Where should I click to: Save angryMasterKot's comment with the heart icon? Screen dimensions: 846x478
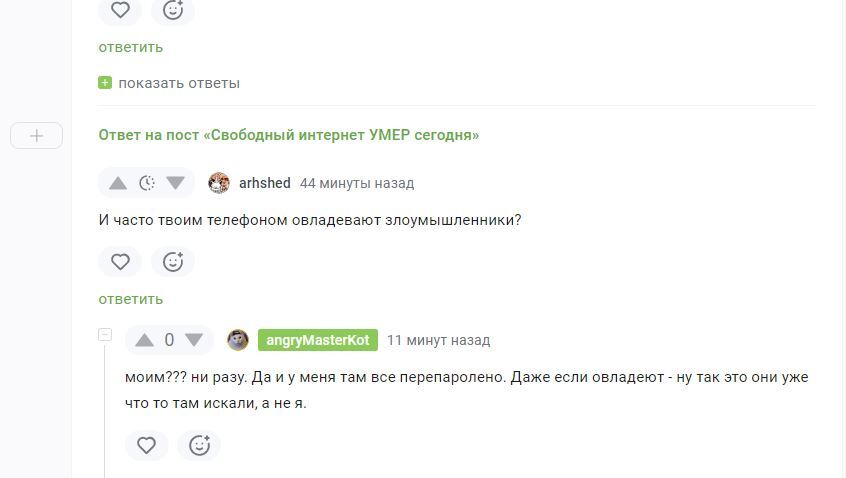point(146,445)
